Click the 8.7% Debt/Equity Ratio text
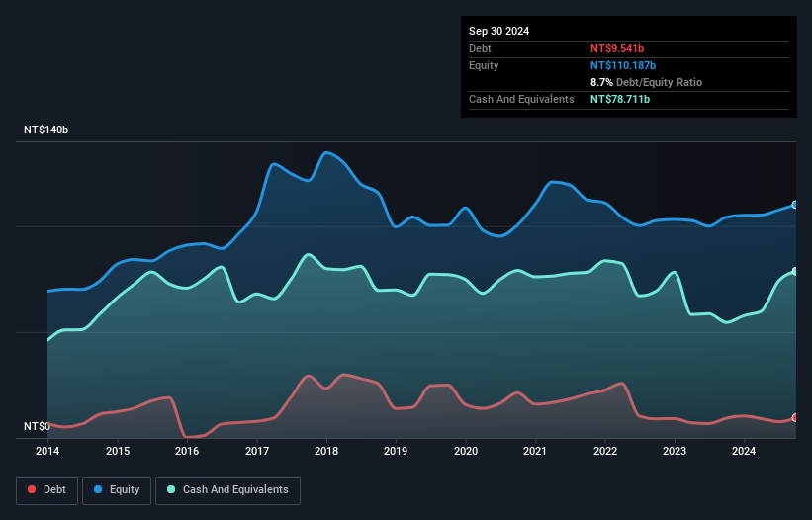This screenshot has height=520, width=812. (x=646, y=82)
